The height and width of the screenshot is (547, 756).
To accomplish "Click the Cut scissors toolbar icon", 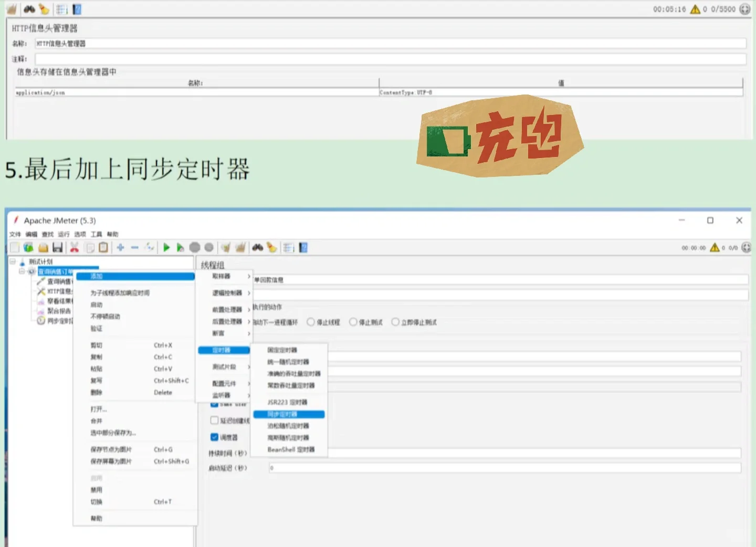I will pyautogui.click(x=75, y=247).
